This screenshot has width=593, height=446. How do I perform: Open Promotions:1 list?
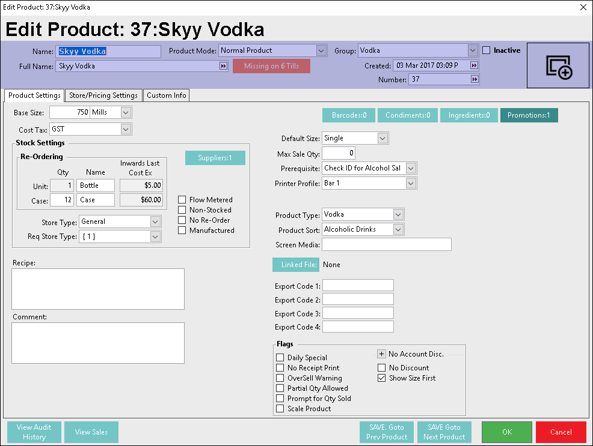pos(529,115)
